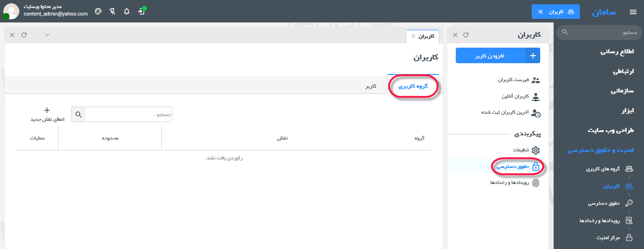Open آخرین کاربران ثبت شده

tap(510, 112)
